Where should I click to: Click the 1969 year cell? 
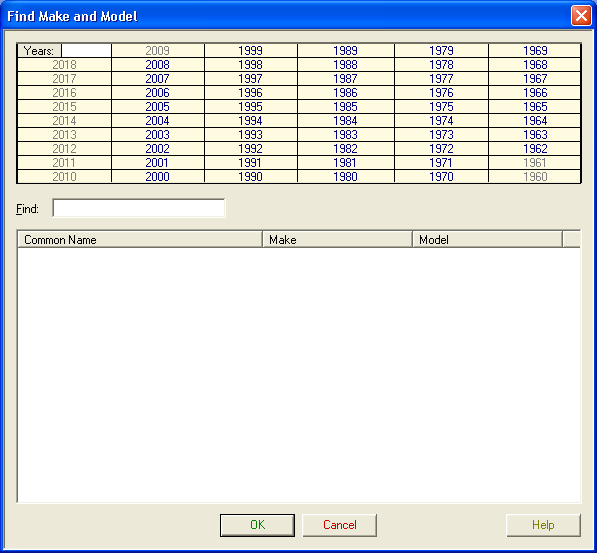(x=535, y=51)
